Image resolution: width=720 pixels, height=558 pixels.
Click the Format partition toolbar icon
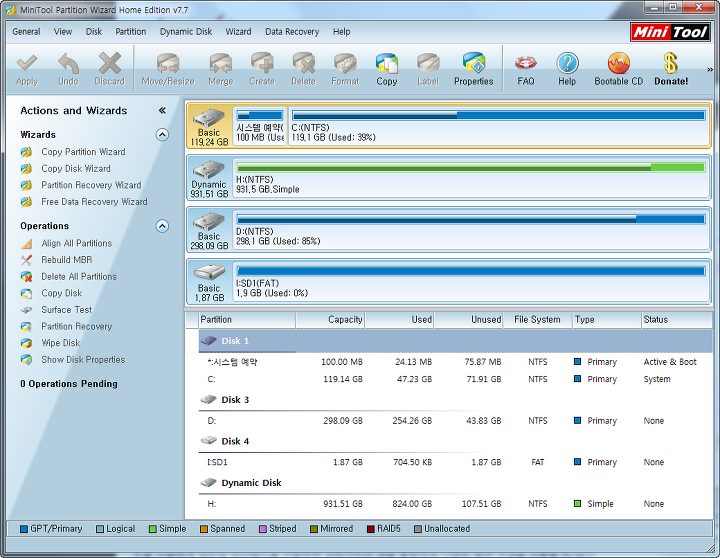[x=345, y=69]
